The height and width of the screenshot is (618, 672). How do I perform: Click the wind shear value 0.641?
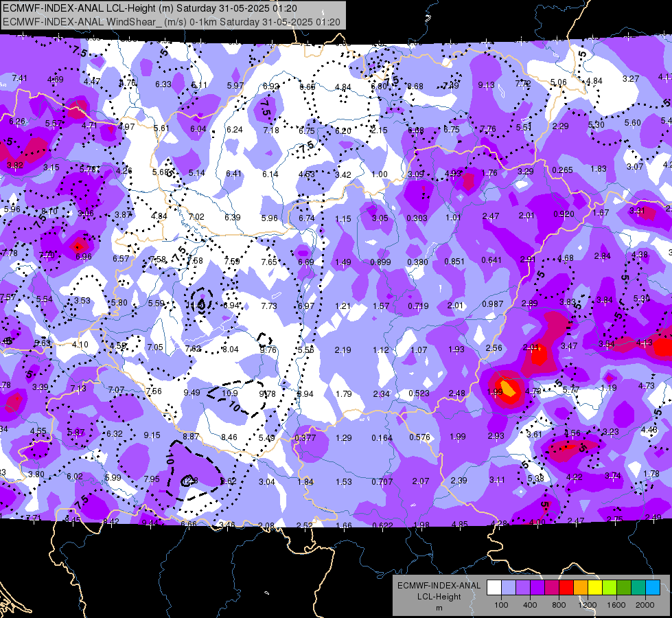coord(491,260)
